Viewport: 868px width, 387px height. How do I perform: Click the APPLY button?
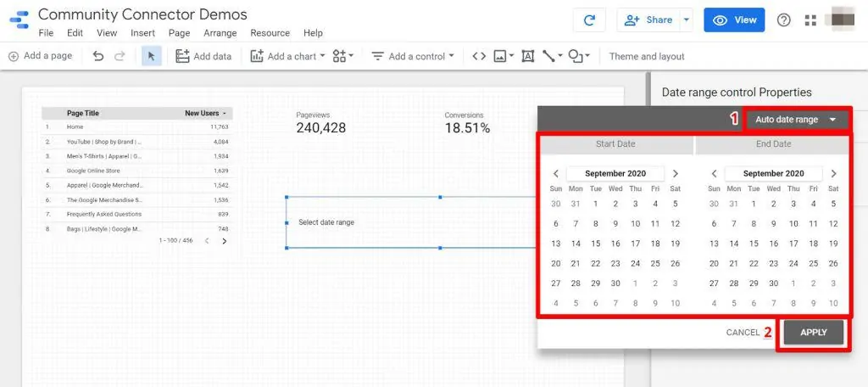tap(814, 332)
